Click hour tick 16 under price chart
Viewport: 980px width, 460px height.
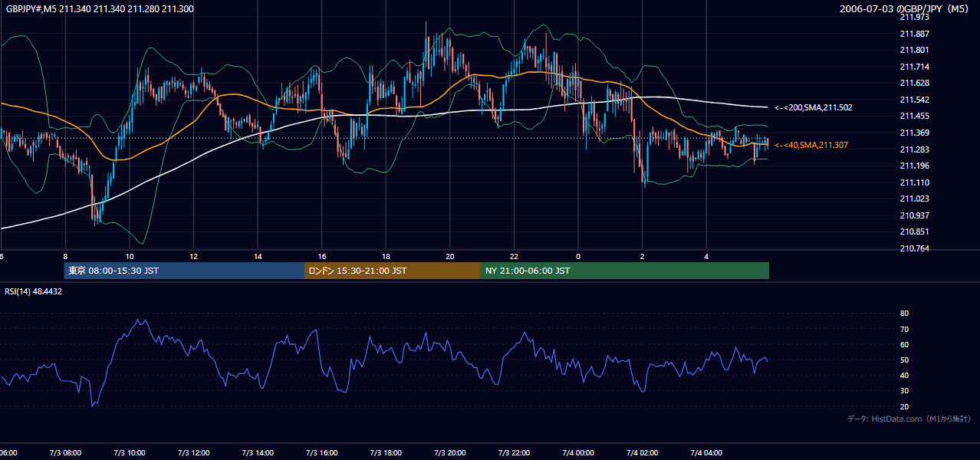click(322, 257)
